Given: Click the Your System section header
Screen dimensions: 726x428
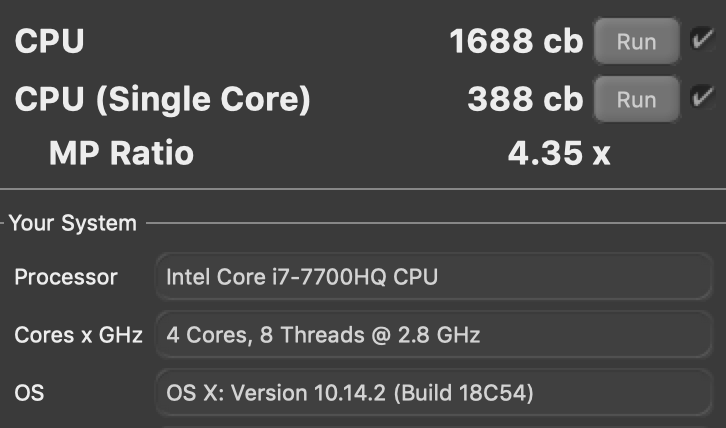Looking at the screenshot, I should tap(72, 223).
